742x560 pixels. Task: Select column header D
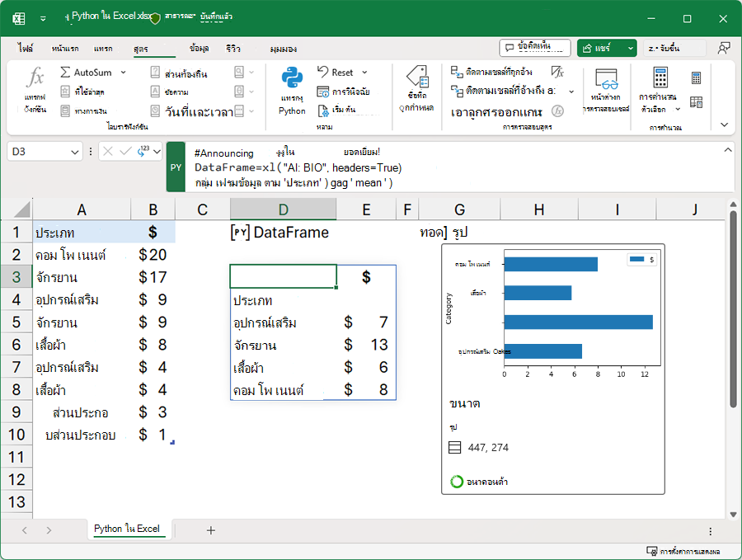click(283, 209)
